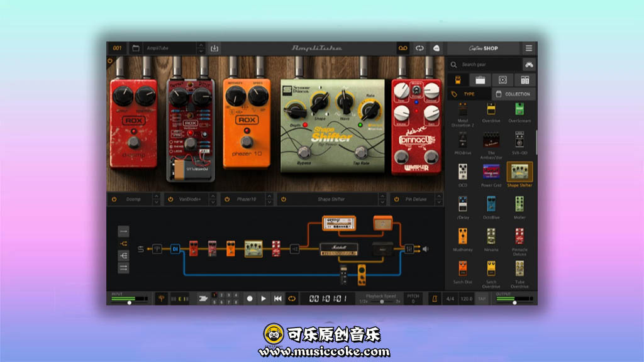
Task: Select the blue DI block in chain
Action: coord(175,249)
